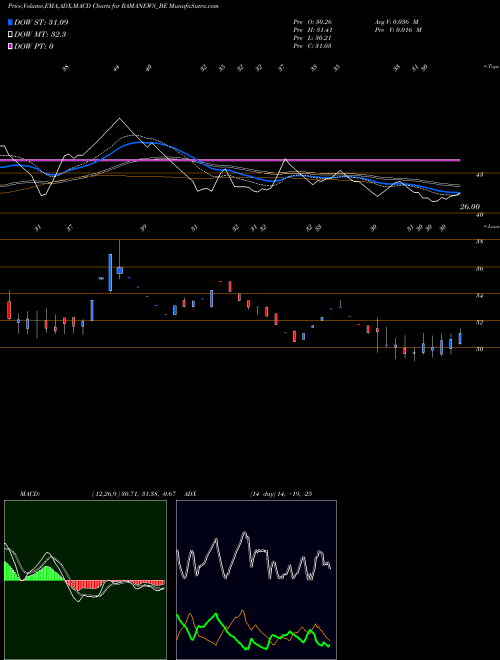Click the tallest blue candlestick near 36
This screenshot has height=660, width=500.
coord(110,272)
